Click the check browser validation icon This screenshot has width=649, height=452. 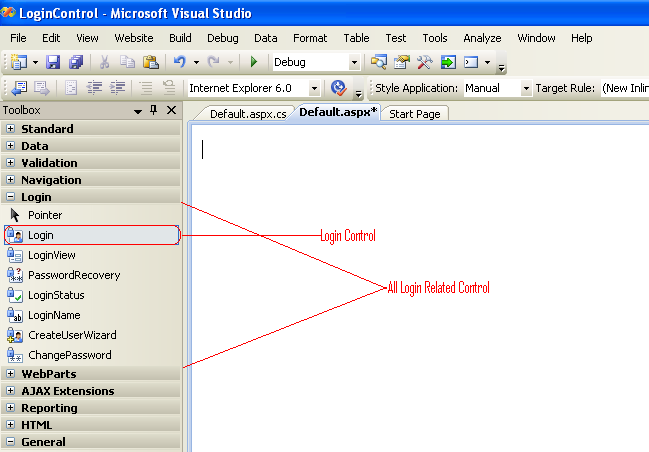[339, 88]
